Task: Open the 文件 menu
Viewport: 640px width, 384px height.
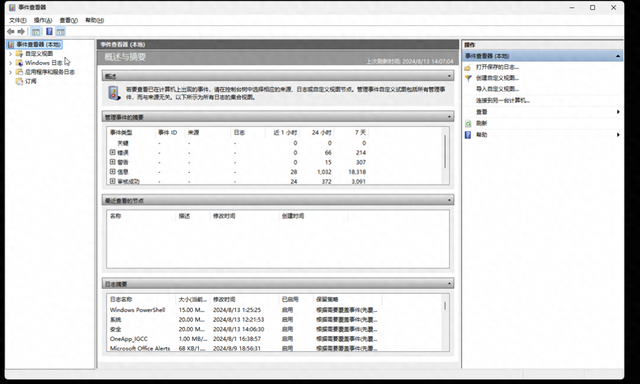Action: tap(18, 20)
